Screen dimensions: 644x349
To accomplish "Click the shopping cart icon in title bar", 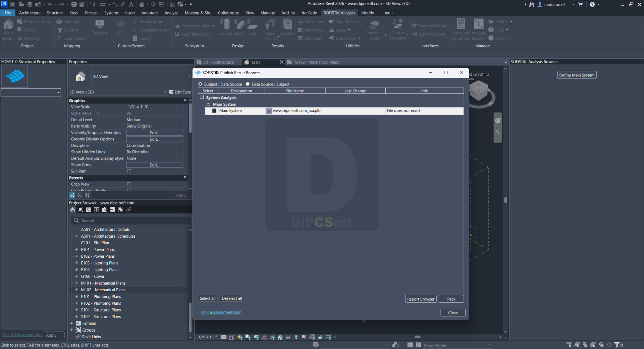I will click(x=581, y=4).
